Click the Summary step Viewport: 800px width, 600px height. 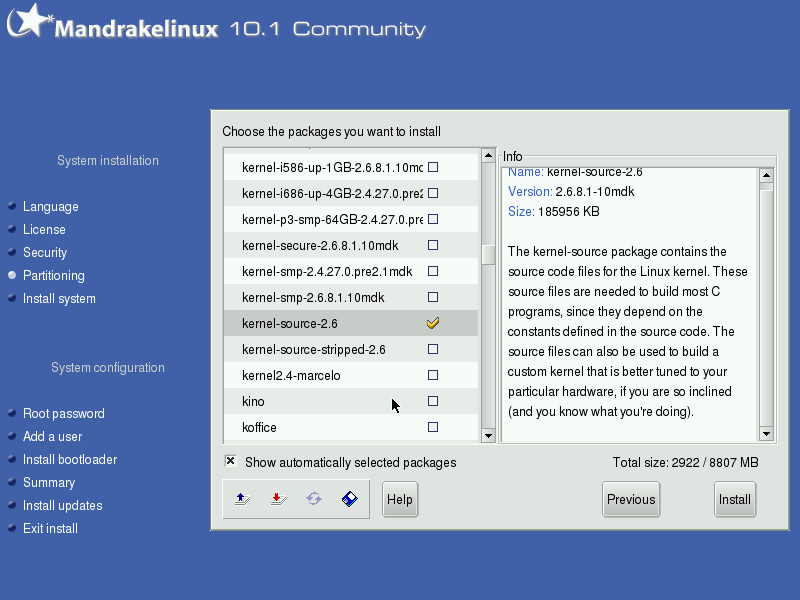pos(49,483)
